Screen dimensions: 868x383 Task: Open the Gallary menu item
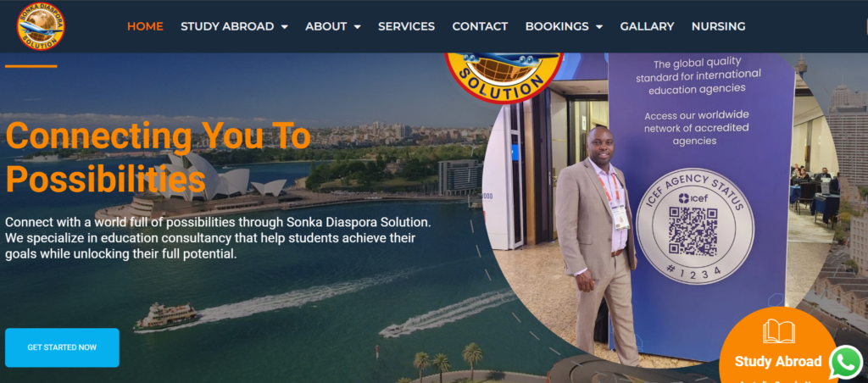tap(647, 26)
